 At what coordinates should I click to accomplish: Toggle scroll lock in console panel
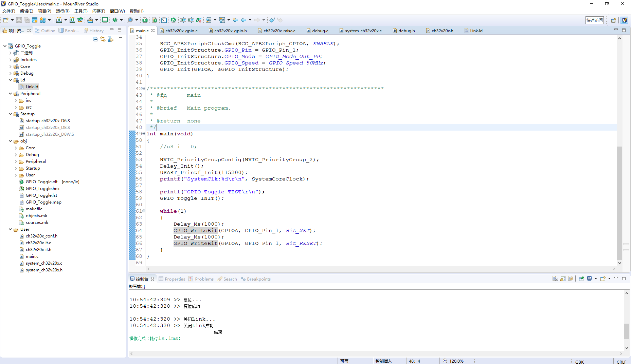pos(563,279)
